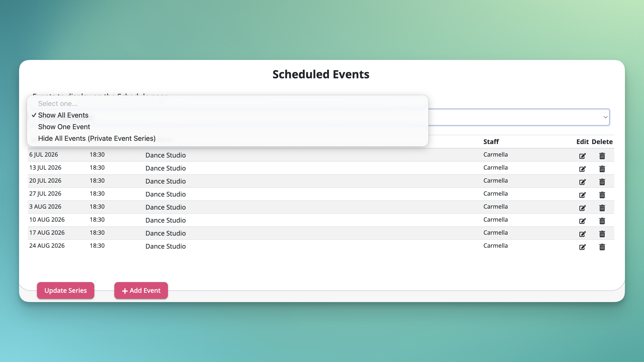Edit the 24 AUG 2026 event

pyautogui.click(x=582, y=247)
